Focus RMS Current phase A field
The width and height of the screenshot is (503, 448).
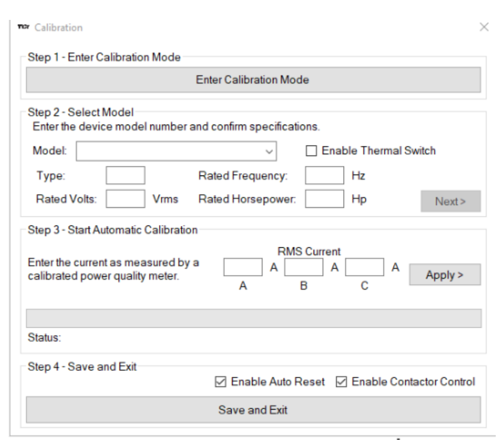[243, 267]
